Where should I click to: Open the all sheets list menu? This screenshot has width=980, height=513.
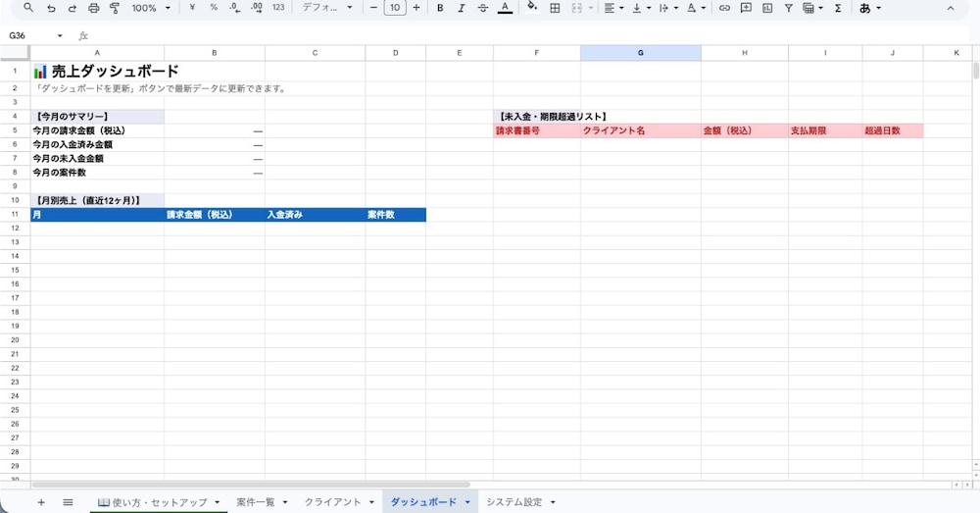69,502
